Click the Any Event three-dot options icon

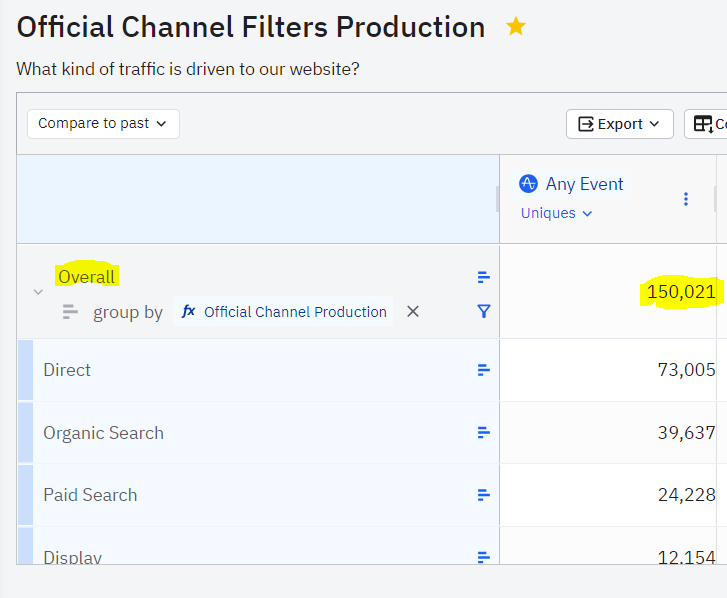point(686,199)
